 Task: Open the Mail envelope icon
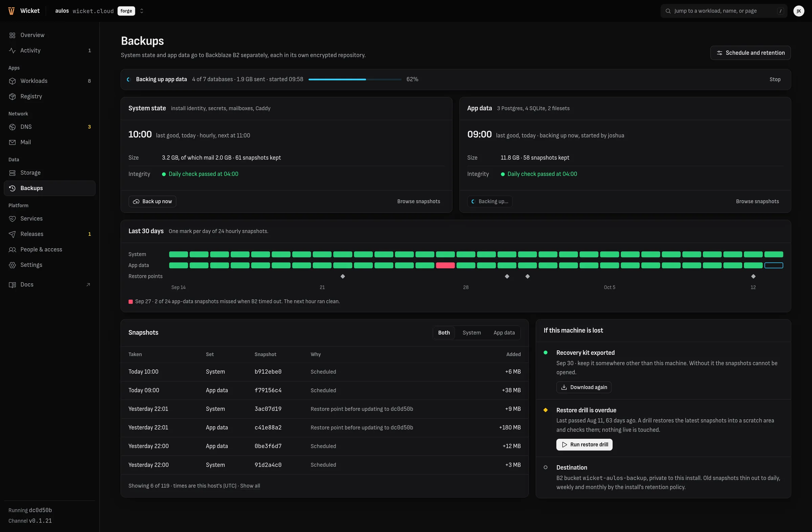(x=12, y=142)
